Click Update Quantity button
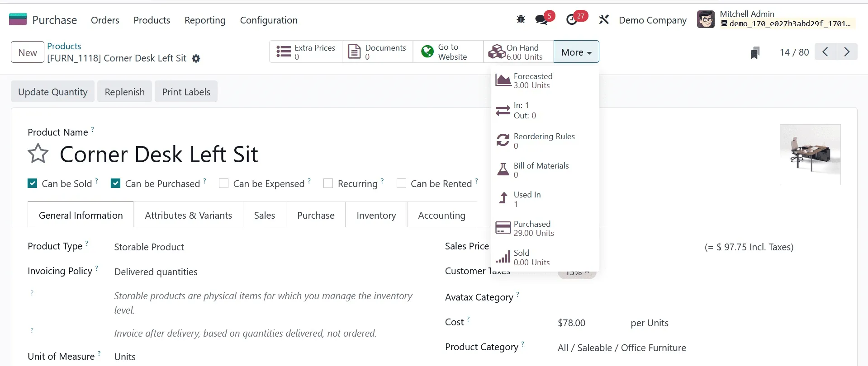The height and width of the screenshot is (366, 868). point(53,92)
